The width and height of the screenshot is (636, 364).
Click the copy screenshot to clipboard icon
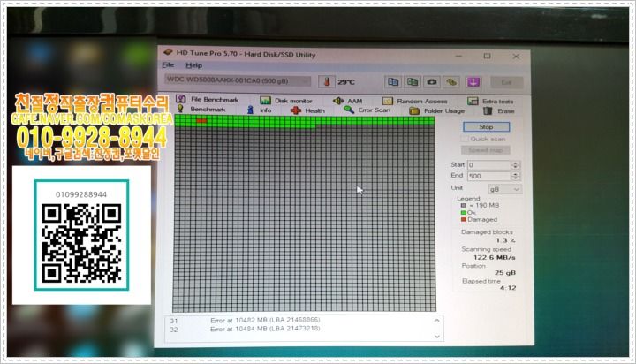click(413, 82)
